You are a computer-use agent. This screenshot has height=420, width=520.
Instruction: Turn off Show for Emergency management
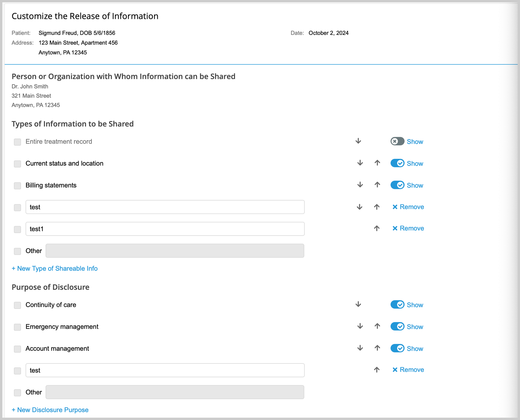point(397,326)
